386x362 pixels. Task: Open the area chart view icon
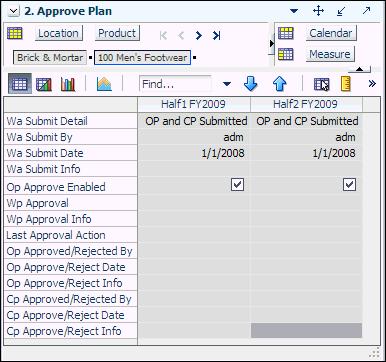pos(104,84)
